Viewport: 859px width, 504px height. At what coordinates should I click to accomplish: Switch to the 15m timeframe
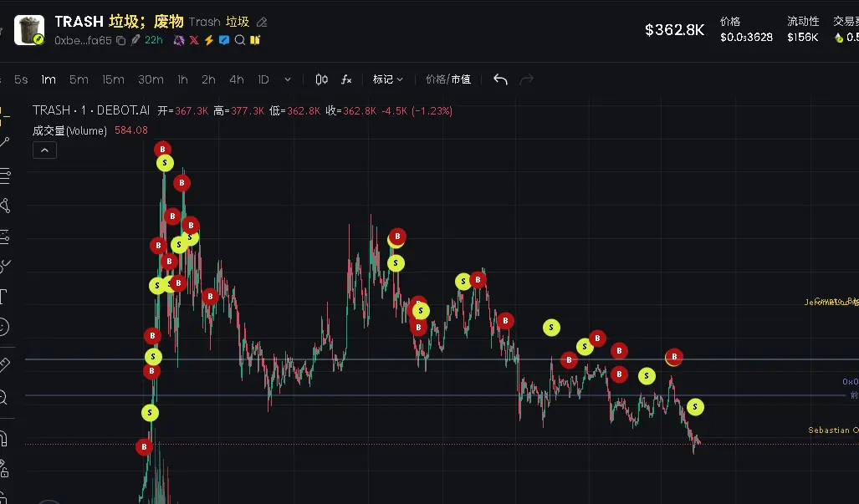(113, 79)
